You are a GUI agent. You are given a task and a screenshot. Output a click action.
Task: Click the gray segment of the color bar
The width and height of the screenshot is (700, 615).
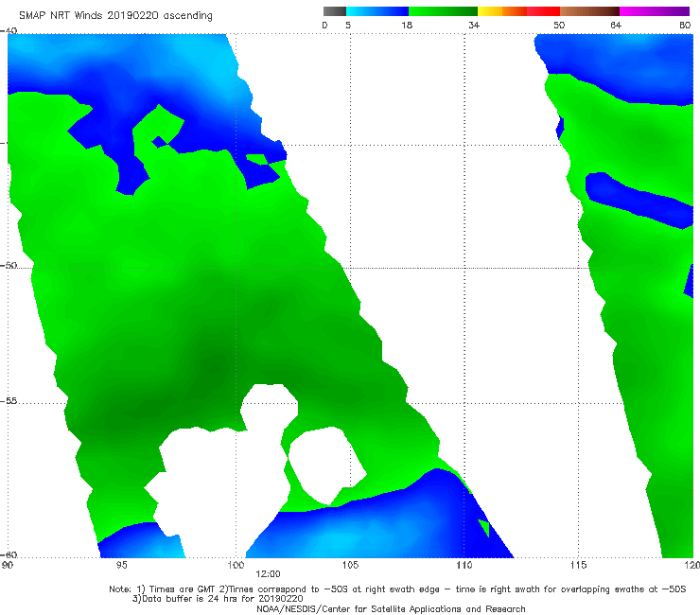click(335, 11)
